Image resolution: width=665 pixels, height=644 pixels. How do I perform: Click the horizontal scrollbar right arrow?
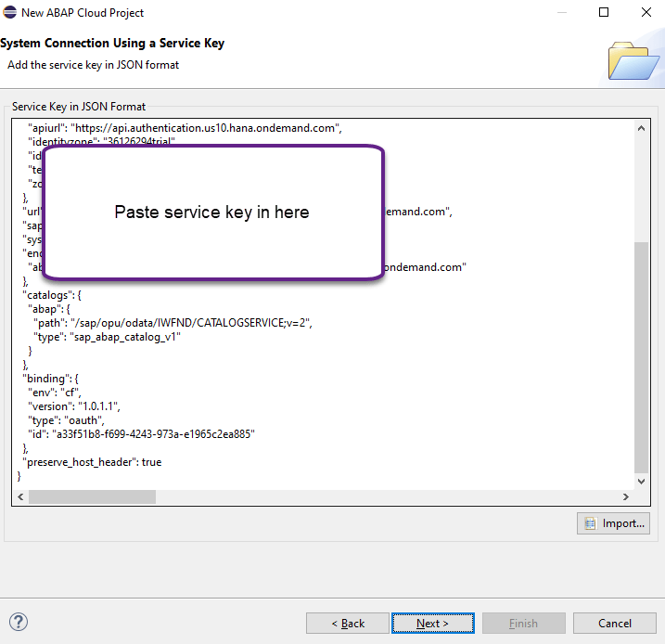click(x=625, y=497)
